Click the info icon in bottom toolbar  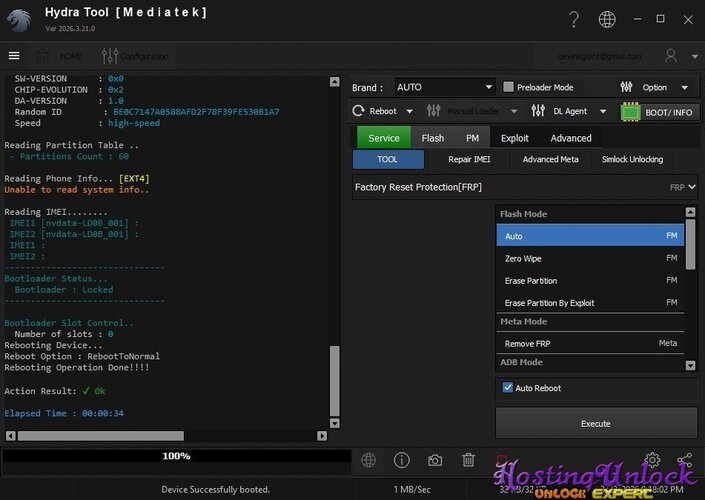402,460
